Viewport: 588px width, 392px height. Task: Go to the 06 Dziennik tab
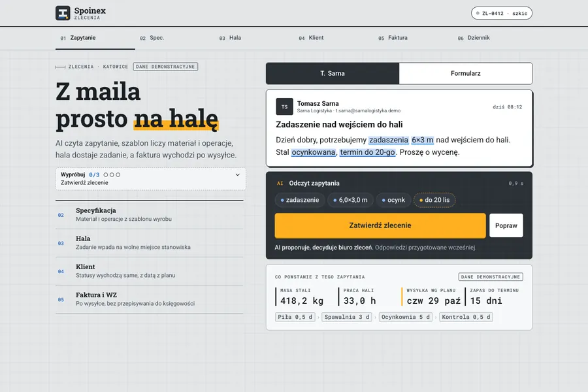[x=493, y=38]
